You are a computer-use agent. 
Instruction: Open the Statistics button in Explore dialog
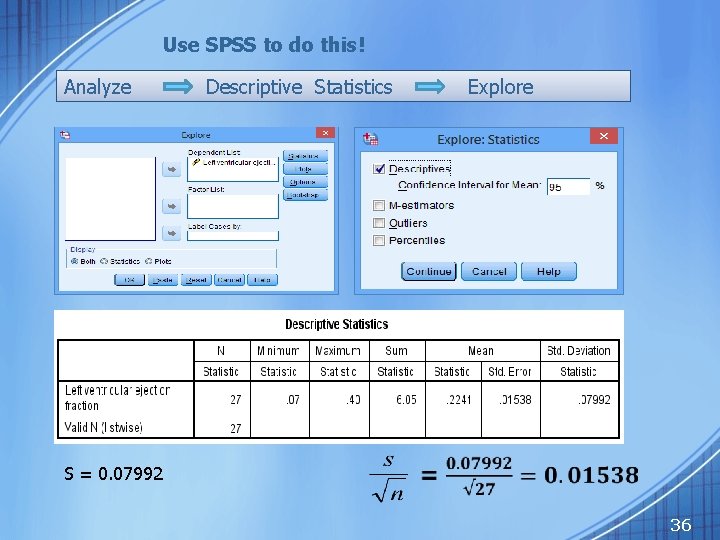click(305, 156)
